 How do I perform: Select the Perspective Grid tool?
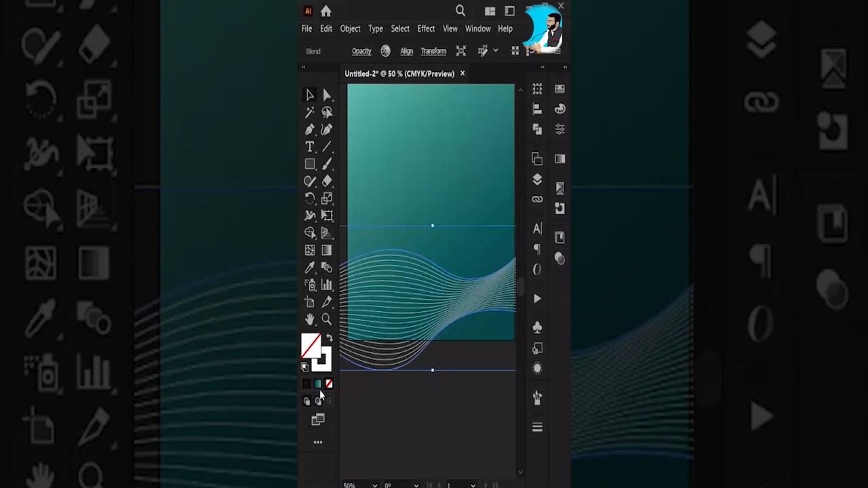coord(327,232)
